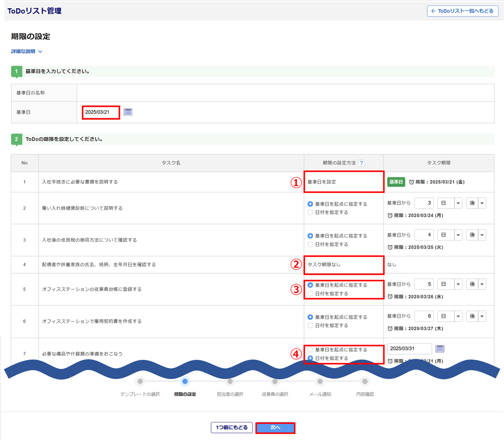Viewport: 504px width, 440px height.
Task: Click the 期限の設定 step circle in progress bar
Action: click(x=185, y=381)
